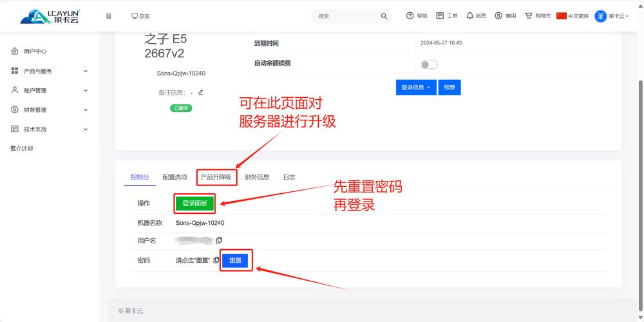
Task: Click the green 登录面板 button
Action: click(x=194, y=204)
